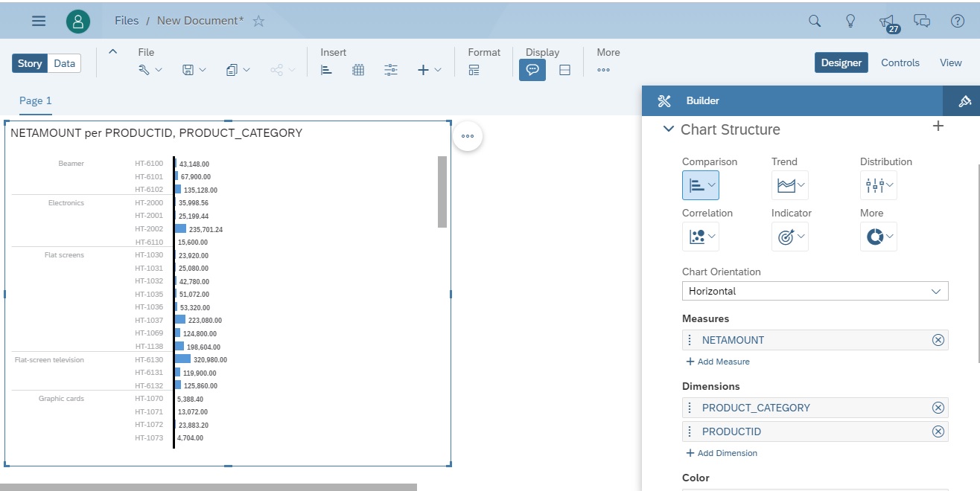
Task: Insert an input control
Action: 390,69
